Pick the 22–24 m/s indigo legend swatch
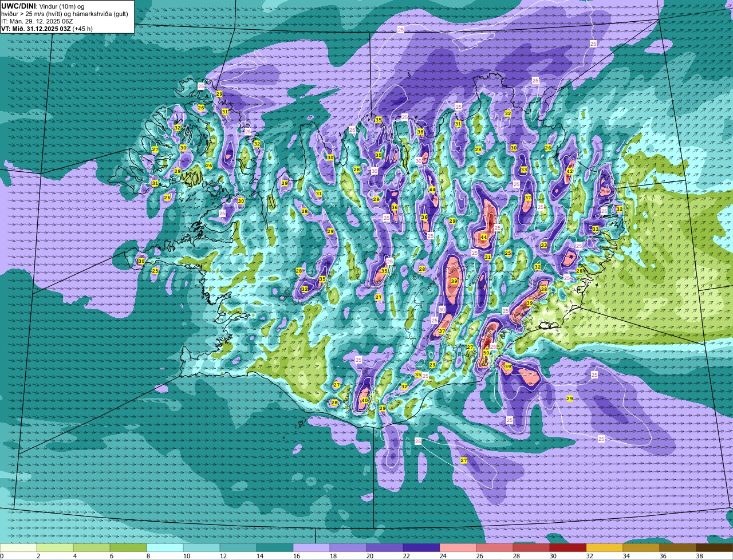Viewport: 733px width, 560px height. 421,548
